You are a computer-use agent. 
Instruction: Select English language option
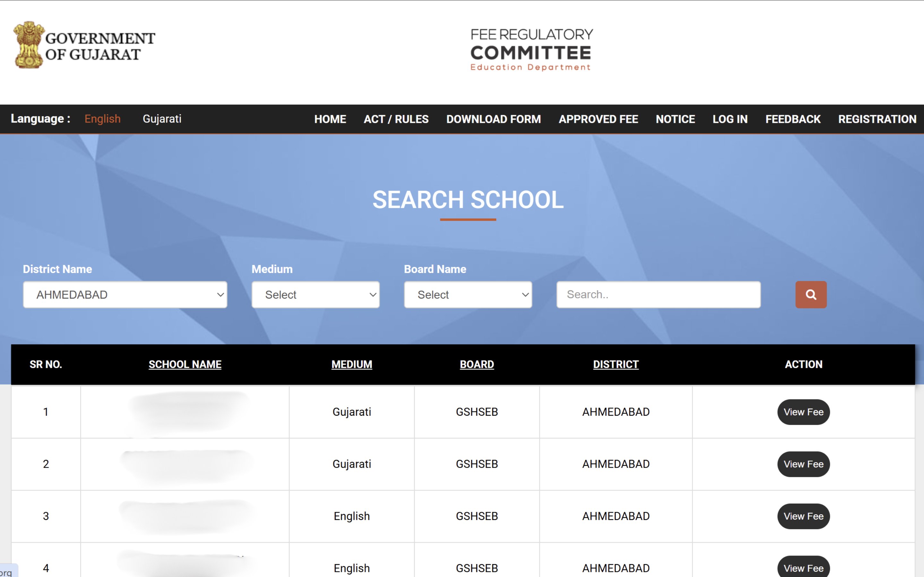pos(102,119)
